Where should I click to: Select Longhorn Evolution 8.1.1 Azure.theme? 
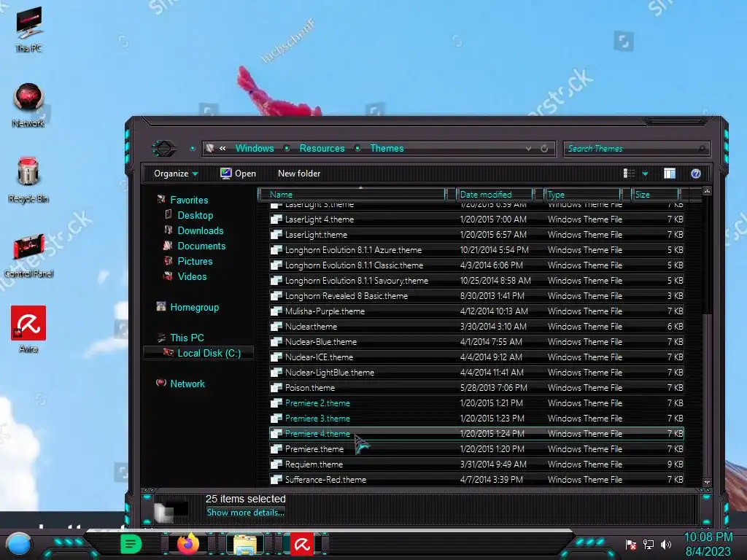476,249
